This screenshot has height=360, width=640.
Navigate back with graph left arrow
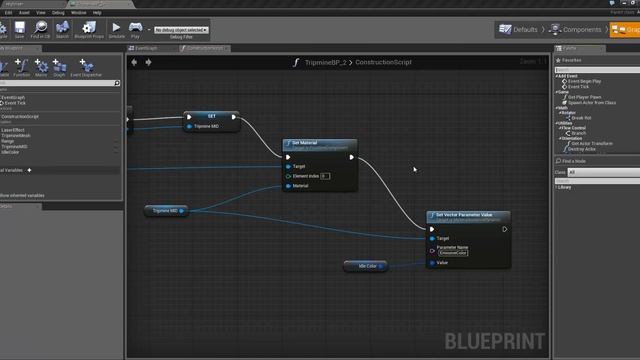tap(134, 62)
